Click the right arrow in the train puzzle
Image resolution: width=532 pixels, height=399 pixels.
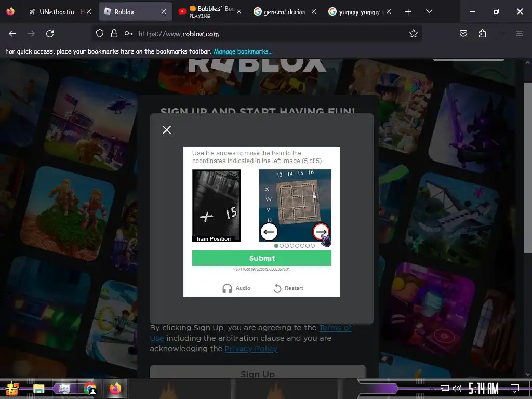click(321, 232)
